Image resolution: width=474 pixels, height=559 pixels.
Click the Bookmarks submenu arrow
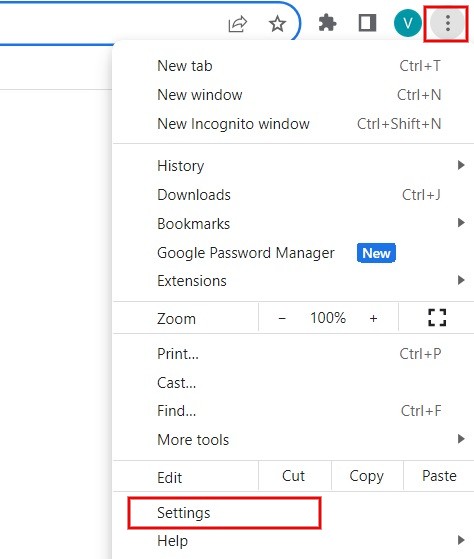coord(461,223)
